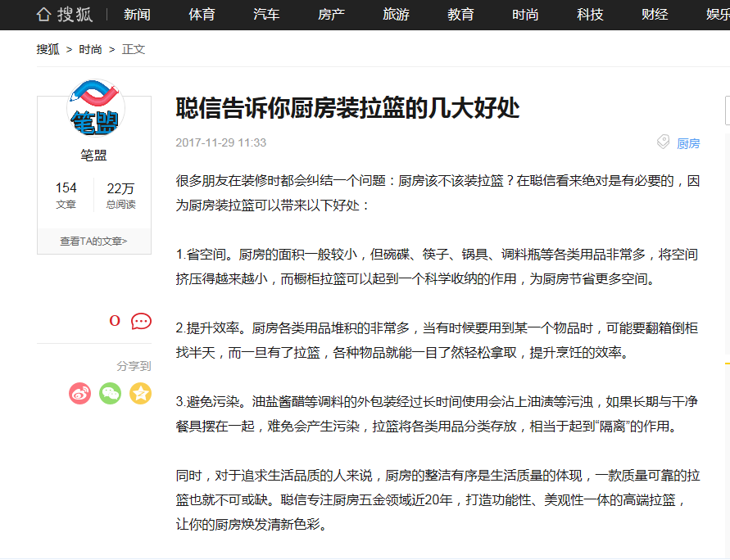This screenshot has width=730, height=560.
Task: Open the partially visible 娱乐 navigation item
Action: point(718,15)
